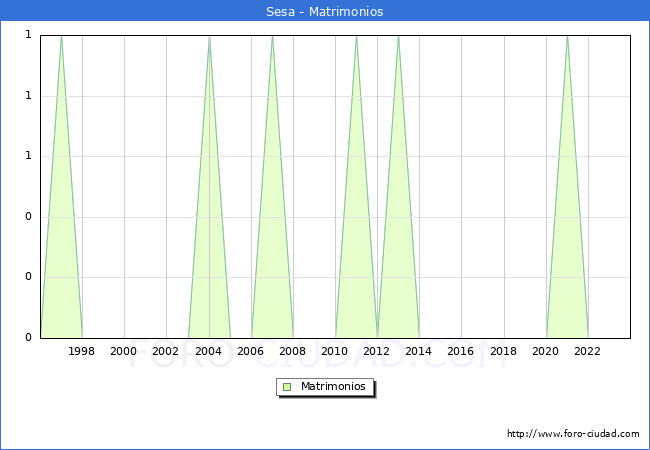Click the 1998 x-axis label
Screen dimensions: 650x450
pos(82,351)
